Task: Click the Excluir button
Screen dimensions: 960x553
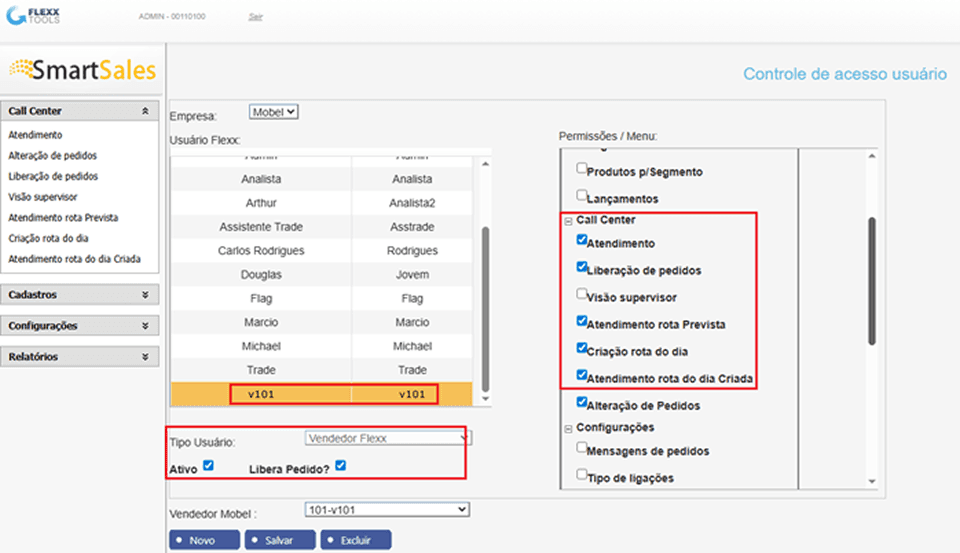Action: pos(356,540)
